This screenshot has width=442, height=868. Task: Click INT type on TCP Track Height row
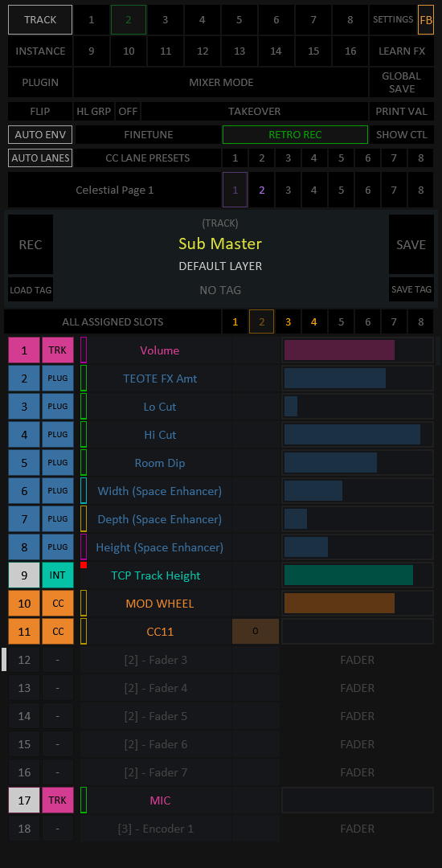(x=58, y=575)
